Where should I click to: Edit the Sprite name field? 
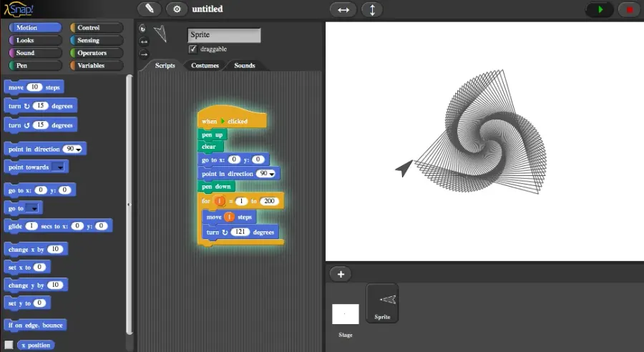point(224,35)
